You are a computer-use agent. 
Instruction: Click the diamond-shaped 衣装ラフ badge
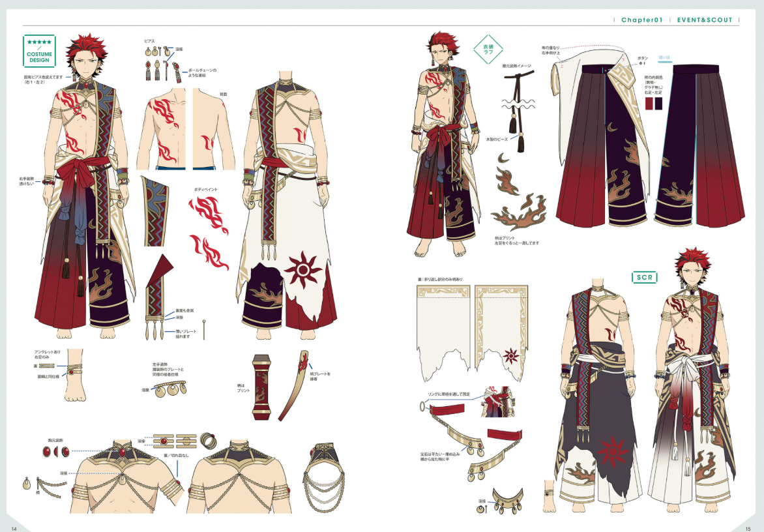[488, 49]
